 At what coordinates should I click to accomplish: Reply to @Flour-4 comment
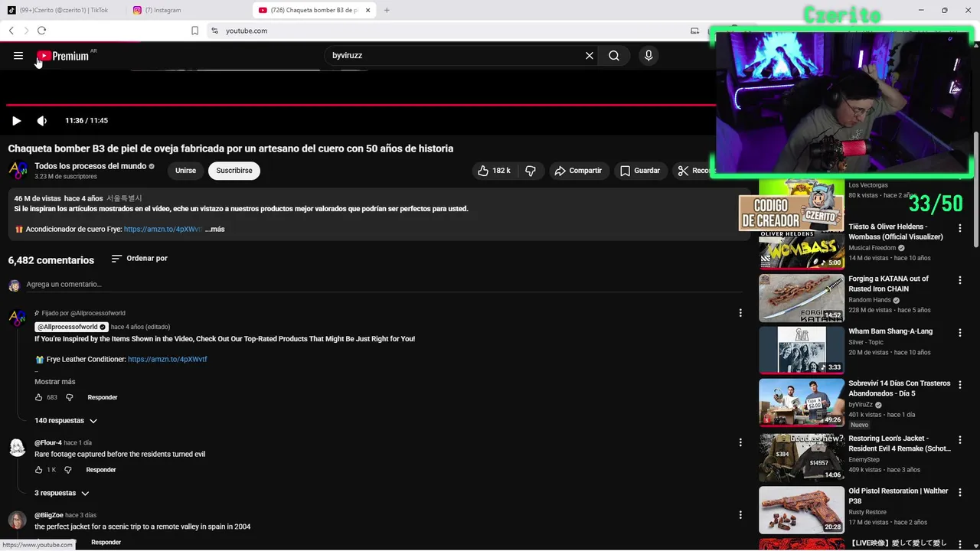pyautogui.click(x=101, y=470)
